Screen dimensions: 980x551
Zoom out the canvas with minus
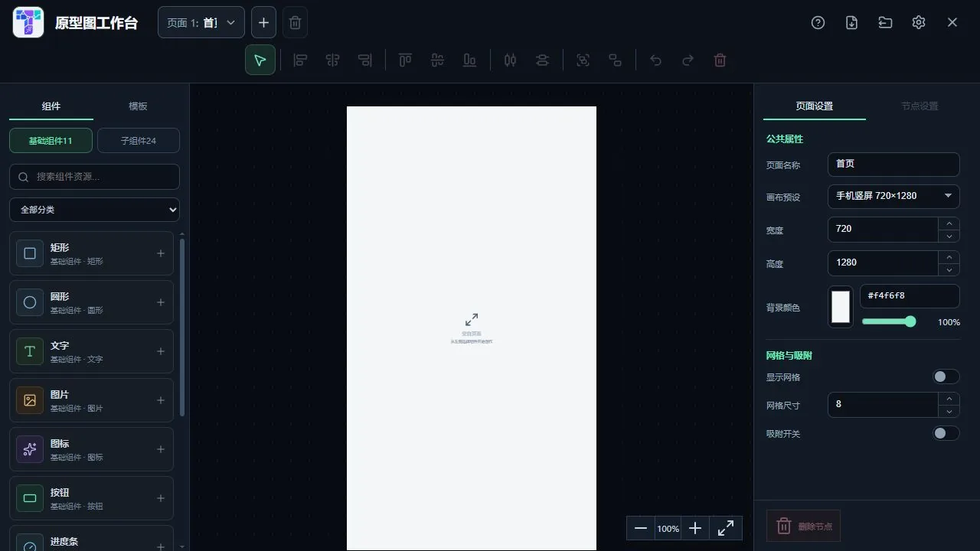pyautogui.click(x=641, y=528)
